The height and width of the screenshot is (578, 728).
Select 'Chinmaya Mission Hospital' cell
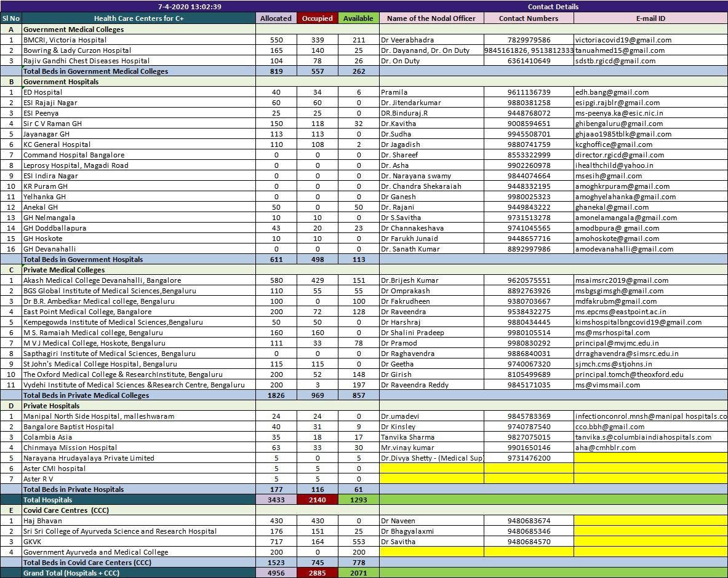point(139,448)
